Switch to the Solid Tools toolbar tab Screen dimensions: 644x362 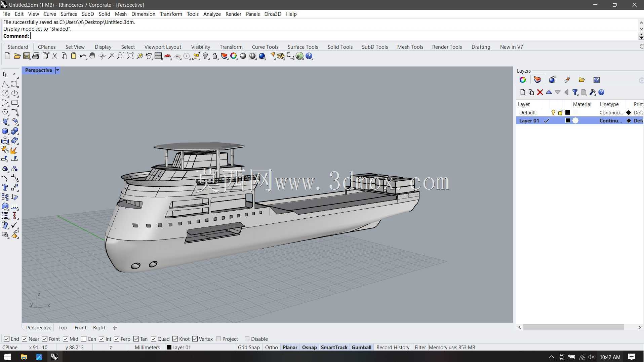[x=340, y=47]
